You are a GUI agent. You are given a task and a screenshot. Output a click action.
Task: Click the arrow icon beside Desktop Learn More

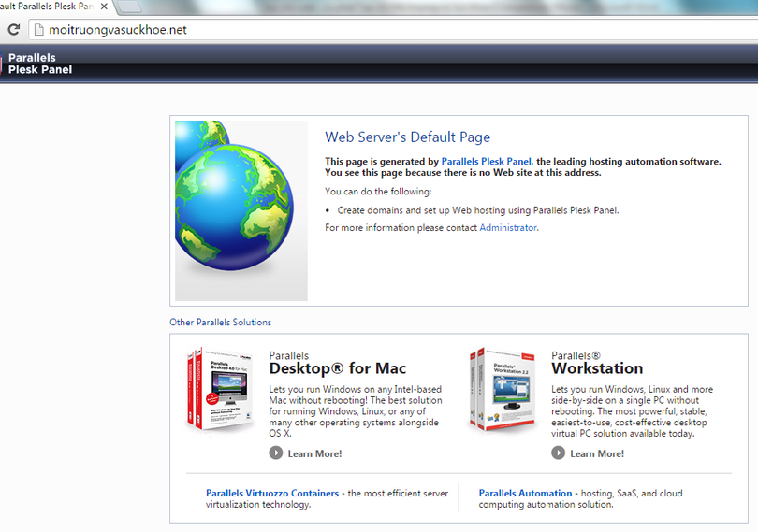(276, 453)
